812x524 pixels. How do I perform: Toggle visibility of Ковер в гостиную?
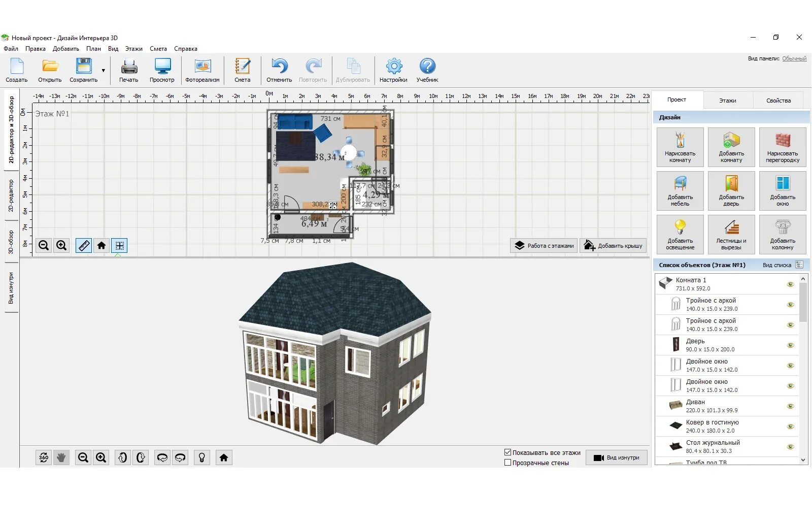click(x=790, y=427)
